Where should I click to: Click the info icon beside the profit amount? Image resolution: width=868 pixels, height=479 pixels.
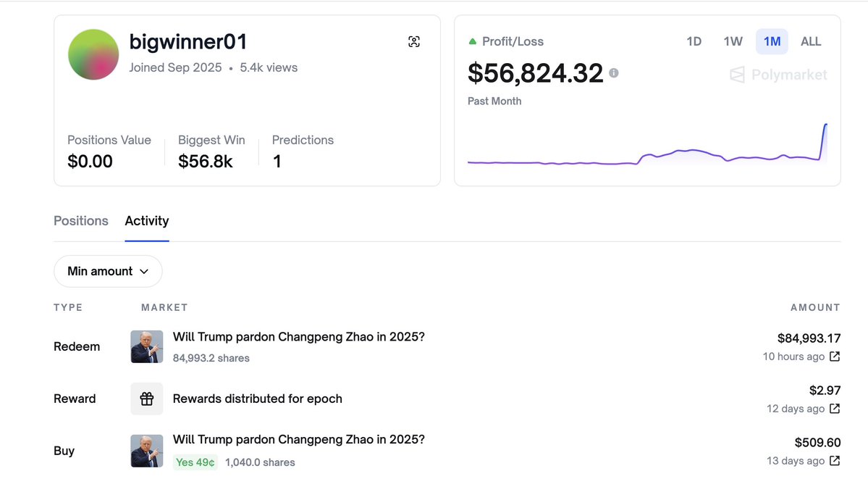(x=614, y=73)
